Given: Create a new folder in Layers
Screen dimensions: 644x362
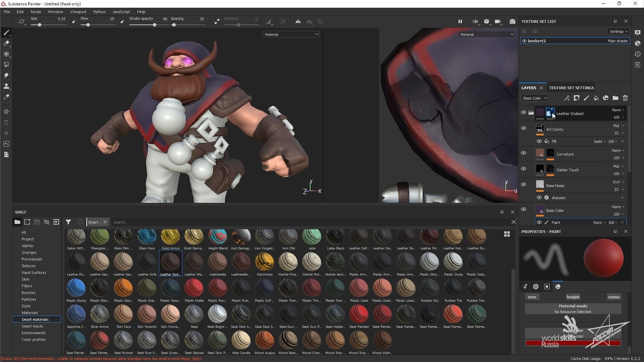Looking at the screenshot, I should pos(615,98).
